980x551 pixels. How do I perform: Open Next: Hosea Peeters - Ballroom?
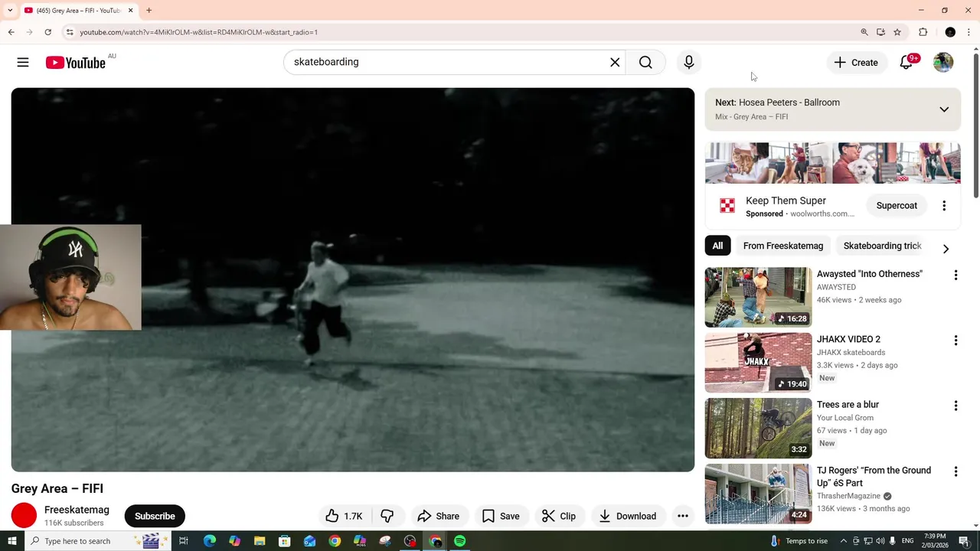coord(777,103)
